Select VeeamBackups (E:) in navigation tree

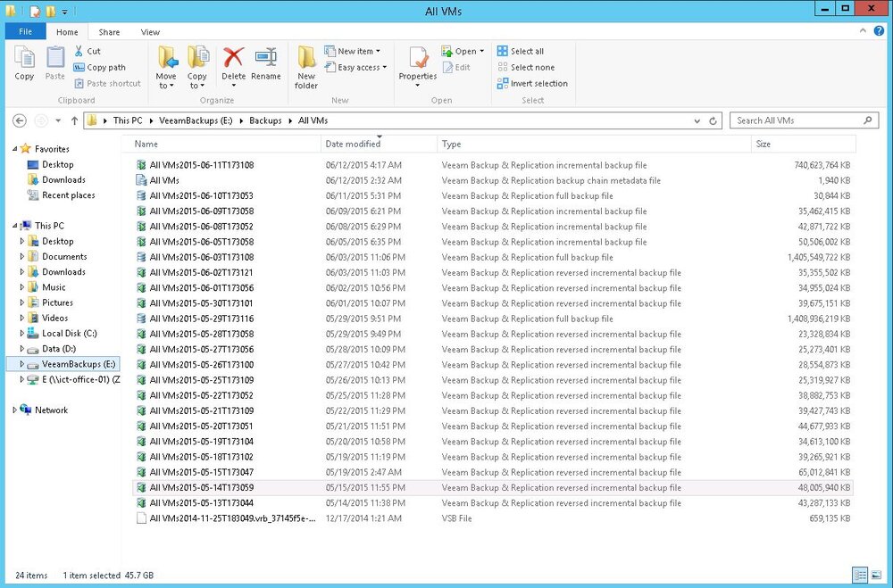coord(79,364)
